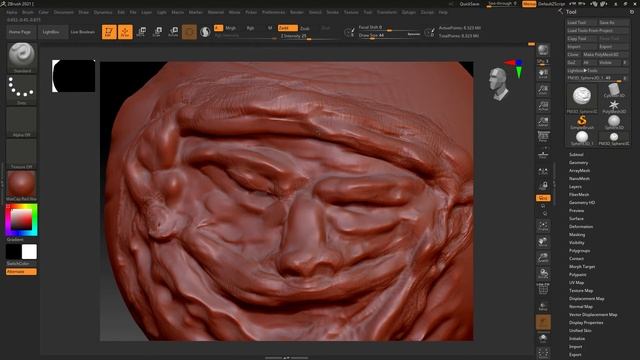Toggle the orange Xyz rotation button

click(543, 198)
